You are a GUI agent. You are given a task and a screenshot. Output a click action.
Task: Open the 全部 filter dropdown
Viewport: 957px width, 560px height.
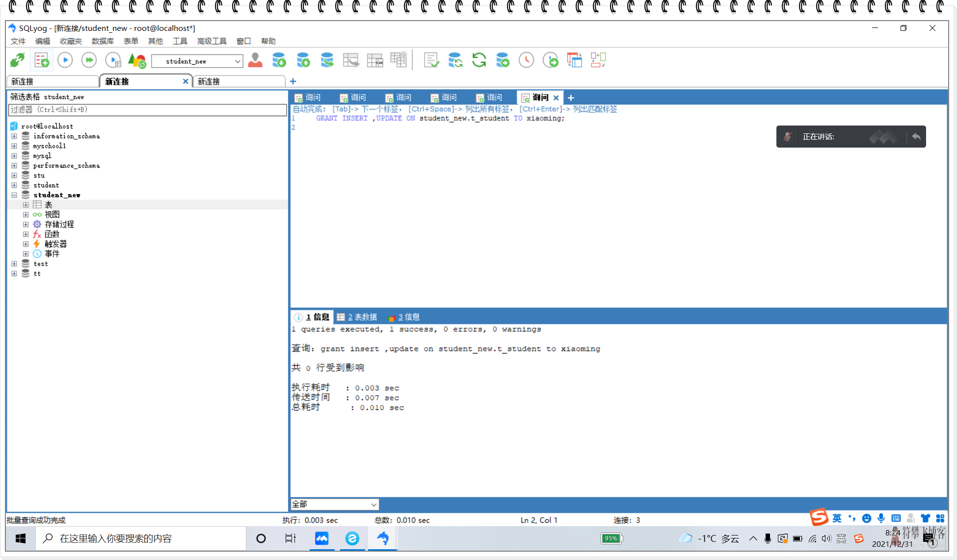tap(335, 504)
